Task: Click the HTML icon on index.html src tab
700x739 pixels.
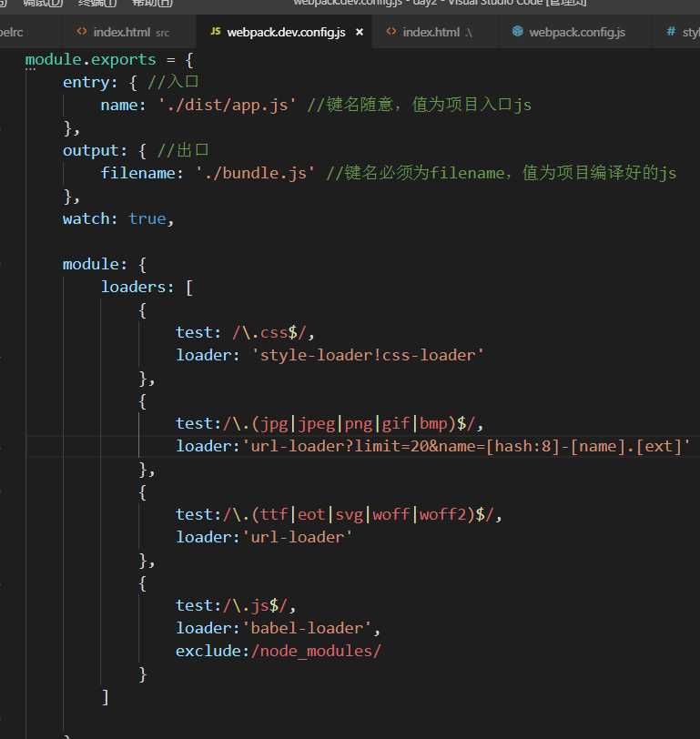Action: point(82,32)
